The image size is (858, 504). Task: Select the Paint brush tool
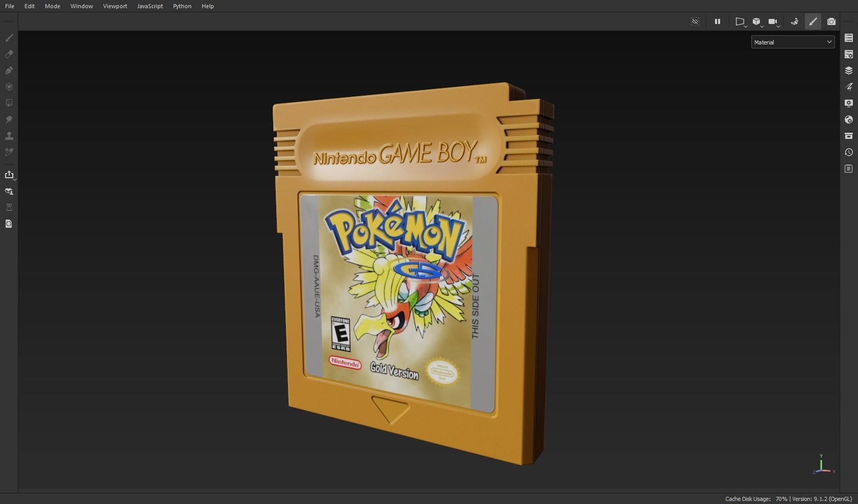[x=9, y=38]
